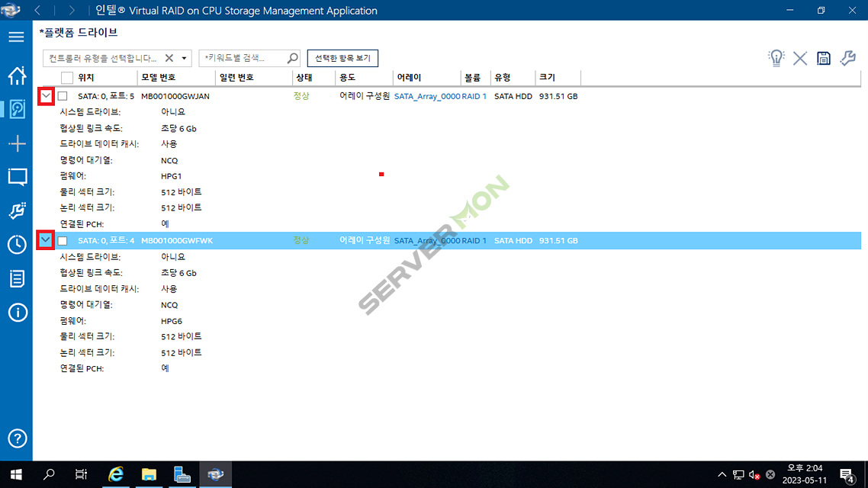868x488 pixels.
Task: Click firmware value HPG1
Action: coord(171,176)
